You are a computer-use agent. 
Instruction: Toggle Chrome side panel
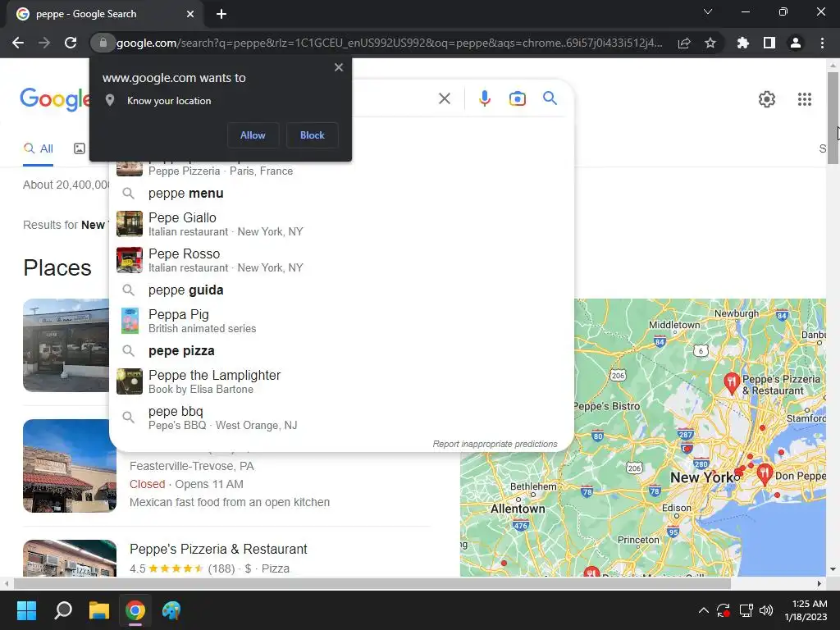click(x=769, y=43)
